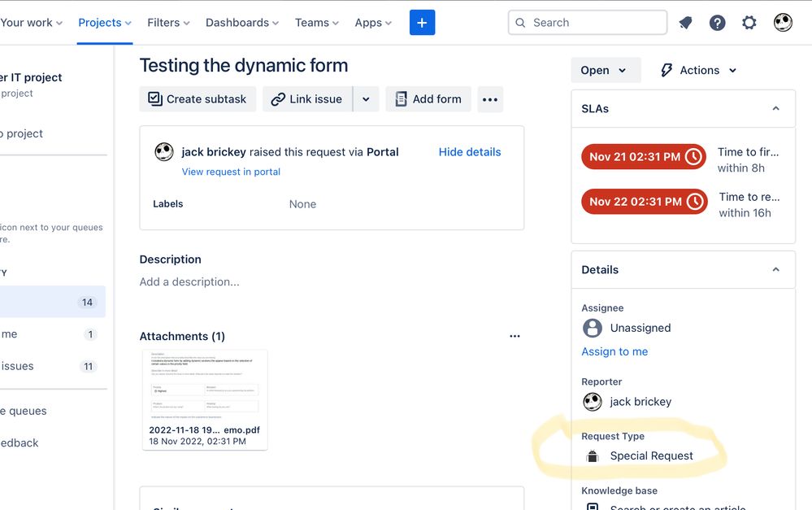
Task: Click the Add form button
Action: 428,99
